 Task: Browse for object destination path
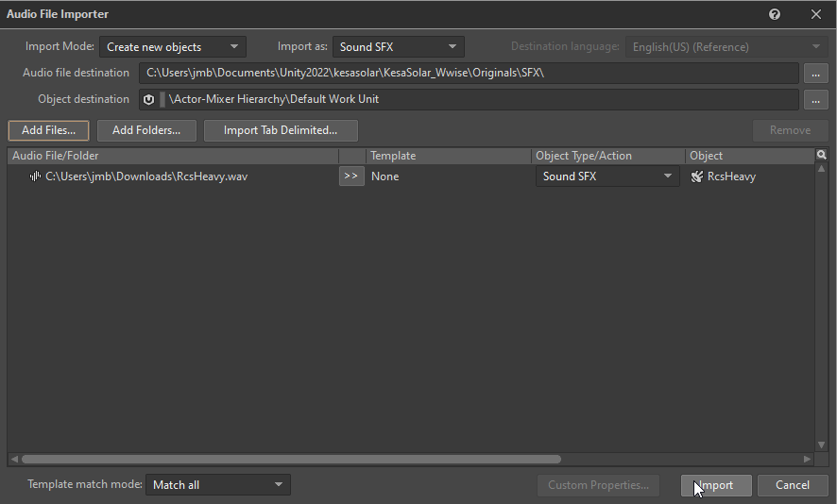[x=815, y=99]
